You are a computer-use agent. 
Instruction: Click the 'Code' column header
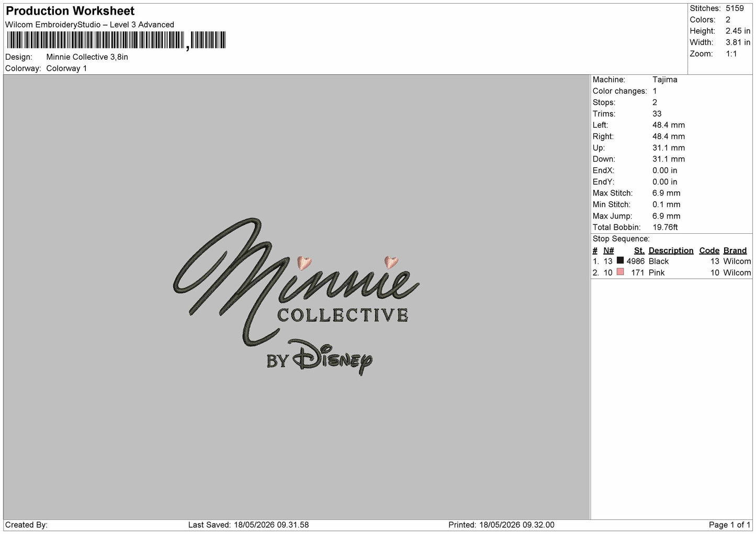(x=709, y=250)
